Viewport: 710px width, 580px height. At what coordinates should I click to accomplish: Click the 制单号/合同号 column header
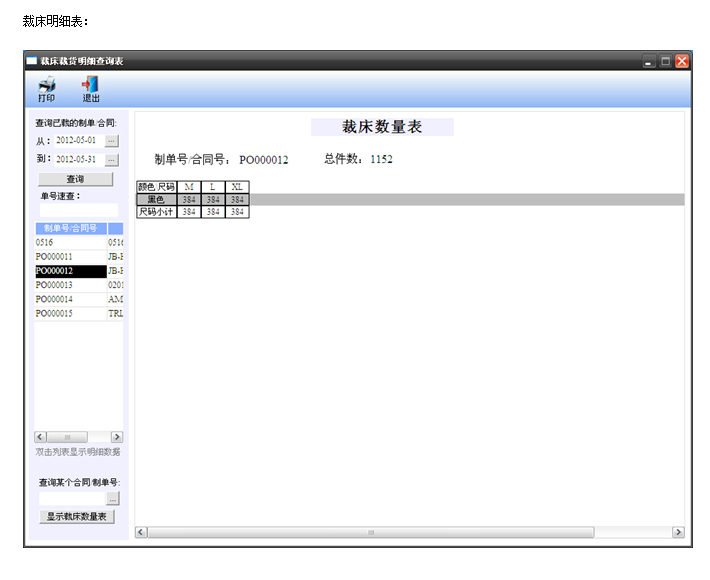[70, 229]
